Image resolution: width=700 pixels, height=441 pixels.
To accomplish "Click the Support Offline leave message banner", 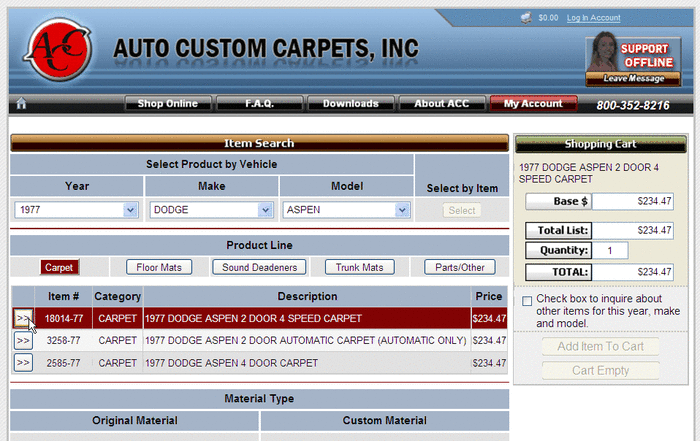I will tap(633, 59).
